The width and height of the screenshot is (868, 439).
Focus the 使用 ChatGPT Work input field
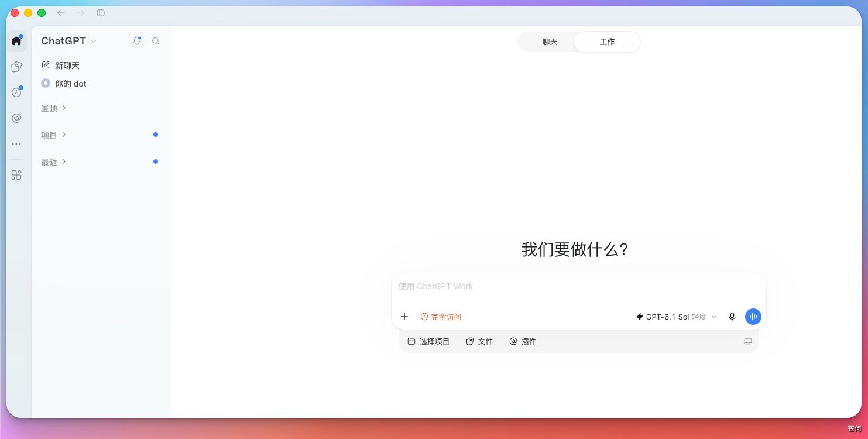coord(578,287)
